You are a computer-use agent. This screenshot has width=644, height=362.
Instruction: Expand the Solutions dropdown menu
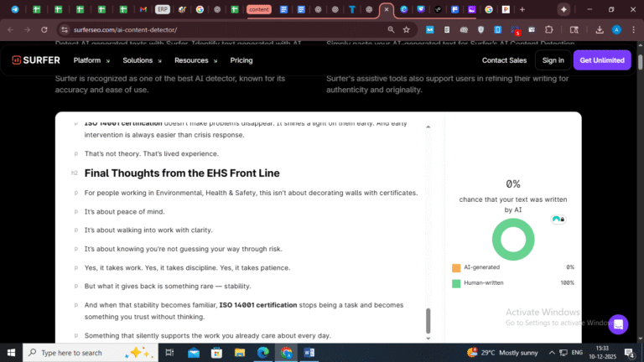pos(141,60)
